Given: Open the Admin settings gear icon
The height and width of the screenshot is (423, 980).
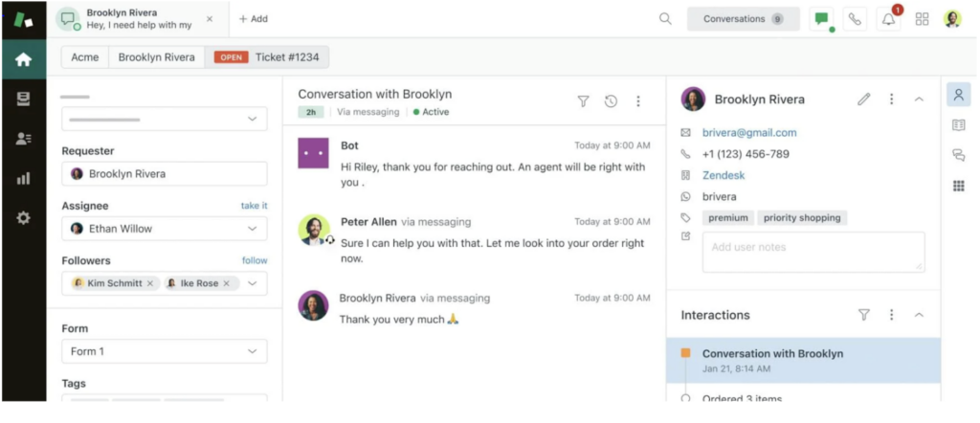Looking at the screenshot, I should [x=23, y=217].
